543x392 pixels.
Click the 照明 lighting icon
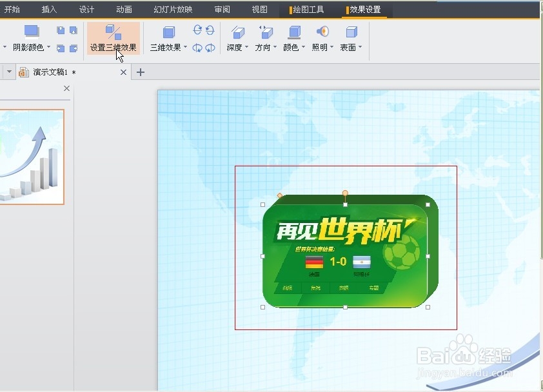(322, 32)
